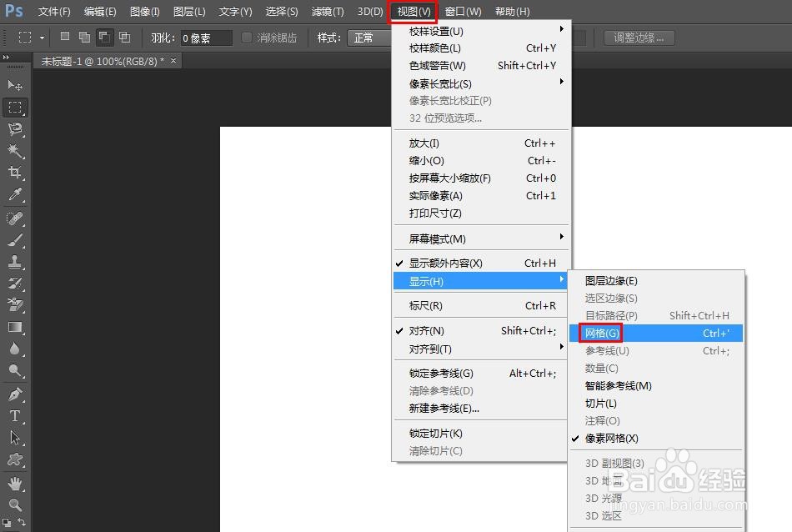The image size is (792, 532).
Task: Toggle 切片(L) display
Action: [x=655, y=404]
